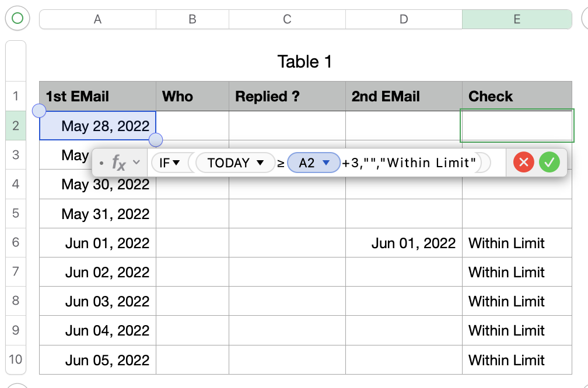Click the selection handle at A2's bottom-right corner
Screen dimensions: 588x388
[x=156, y=140]
